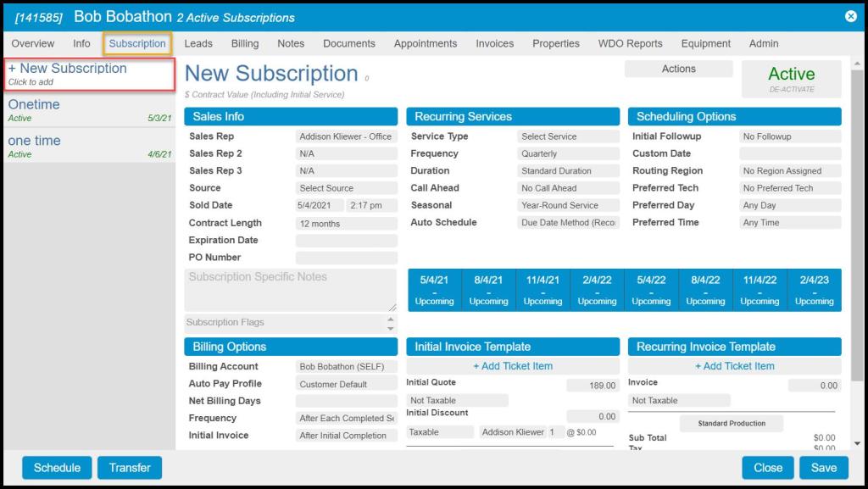Switch to the Billing tab
This screenshot has width=868, height=489.
pyautogui.click(x=245, y=43)
